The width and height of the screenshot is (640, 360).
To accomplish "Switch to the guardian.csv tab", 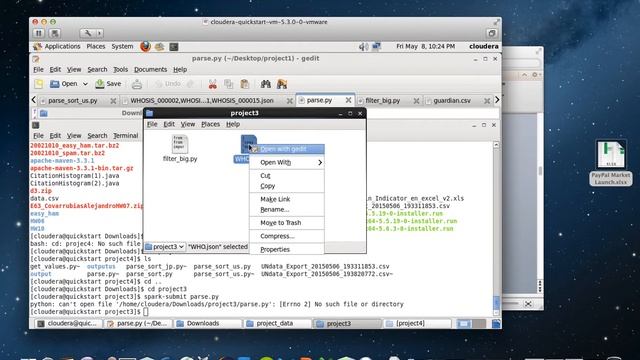I will (x=452, y=100).
